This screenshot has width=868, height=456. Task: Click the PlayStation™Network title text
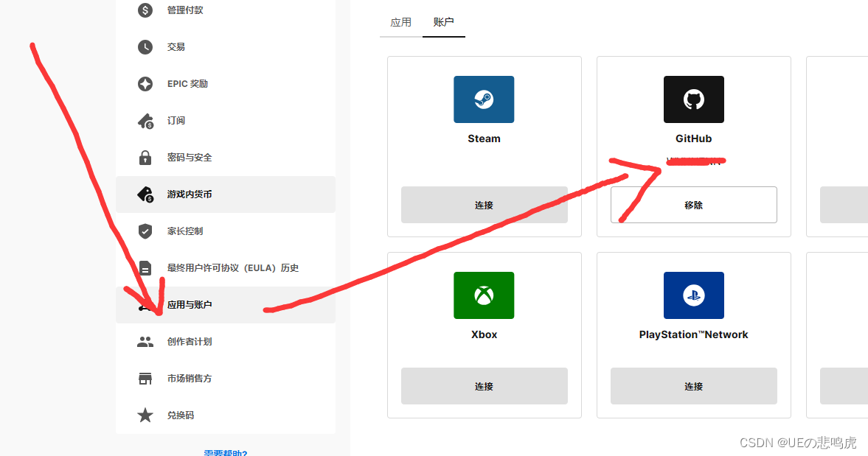(694, 334)
